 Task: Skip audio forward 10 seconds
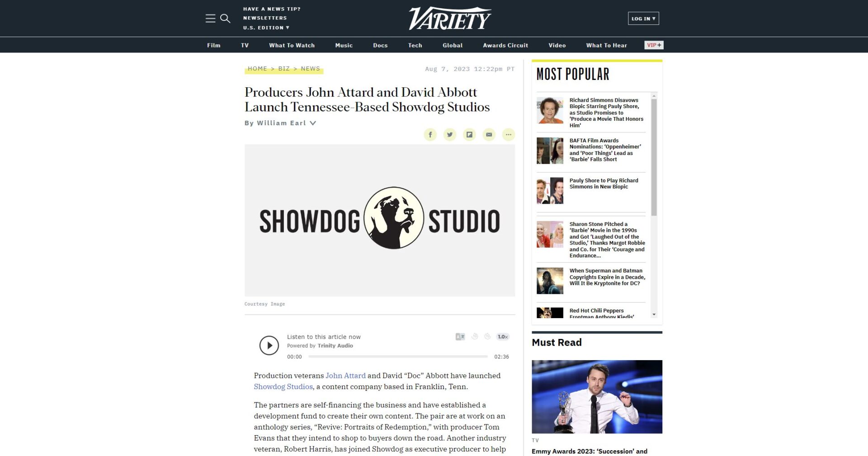point(487,337)
